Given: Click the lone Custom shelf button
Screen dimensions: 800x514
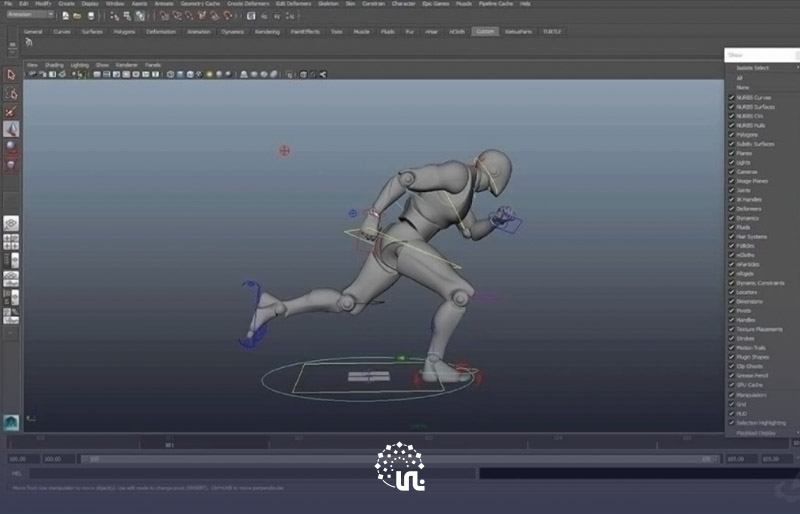Looking at the screenshot, I should point(29,43).
